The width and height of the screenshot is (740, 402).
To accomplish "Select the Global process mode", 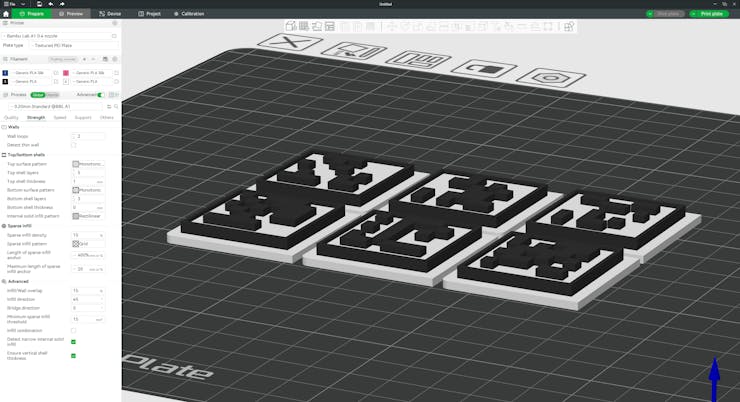I will click(38, 95).
